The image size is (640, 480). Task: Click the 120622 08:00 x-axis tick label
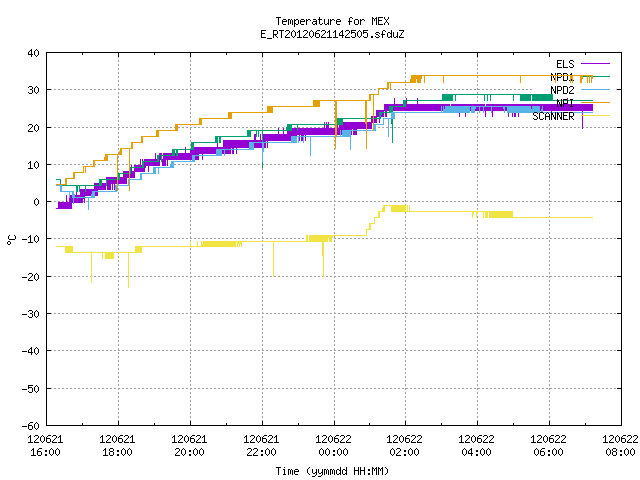620,446
